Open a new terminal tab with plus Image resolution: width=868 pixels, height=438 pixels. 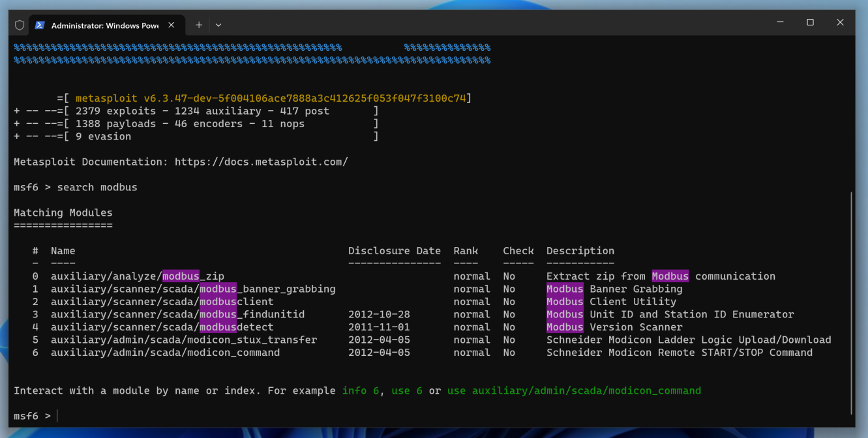click(199, 25)
